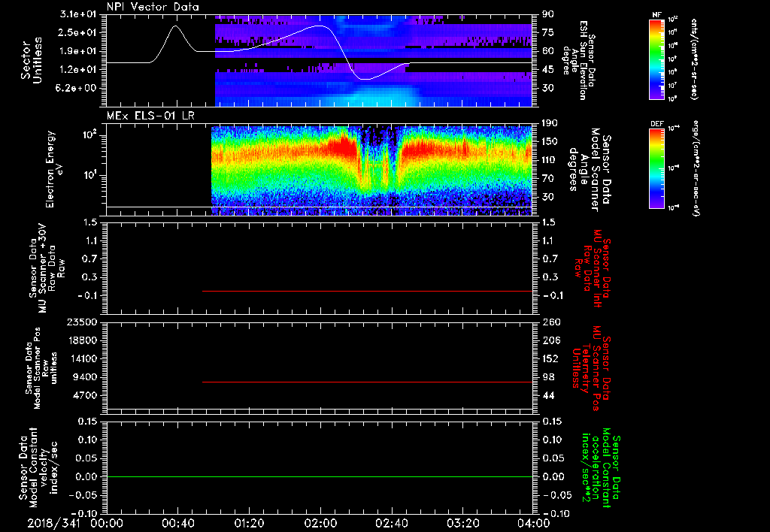This screenshot has height=532, width=770.
Task: Click the "1.9e+01" sector tick value
Action: pyautogui.click(x=78, y=51)
